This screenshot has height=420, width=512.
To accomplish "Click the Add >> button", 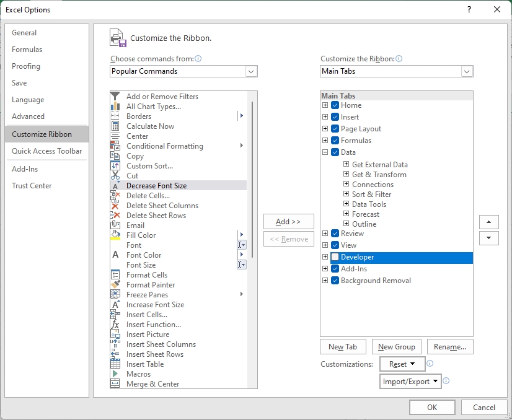I will 289,222.
